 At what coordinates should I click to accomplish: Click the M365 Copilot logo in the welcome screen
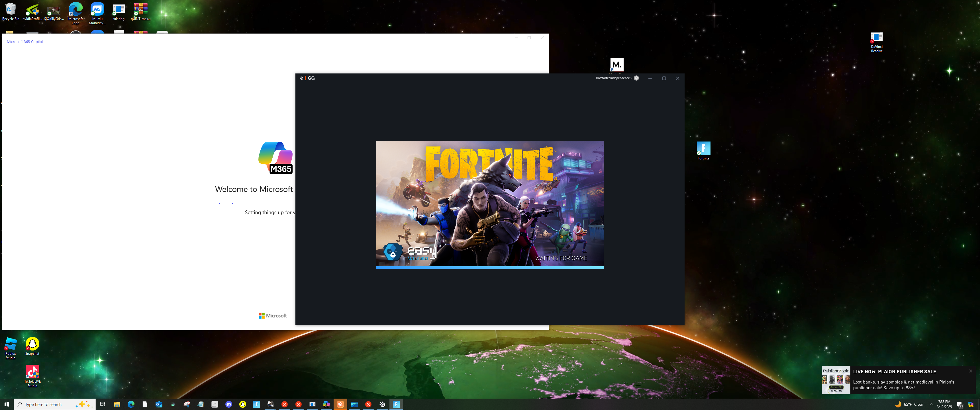[275, 158]
